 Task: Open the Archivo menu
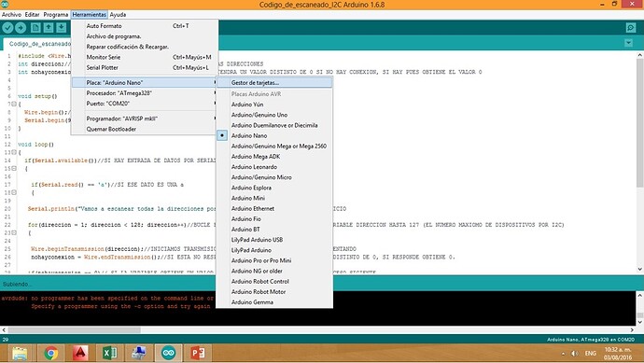pos(11,14)
